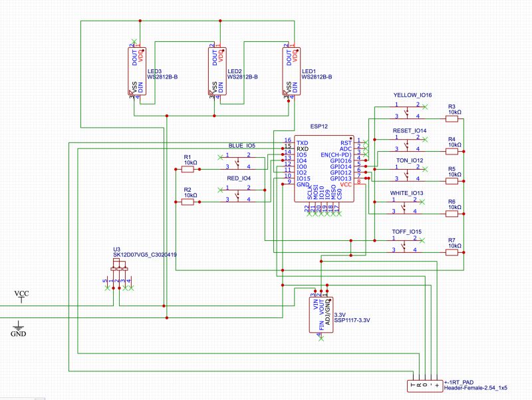Select the TOFF_IO15 text label
532x400 pixels.
[407, 232]
